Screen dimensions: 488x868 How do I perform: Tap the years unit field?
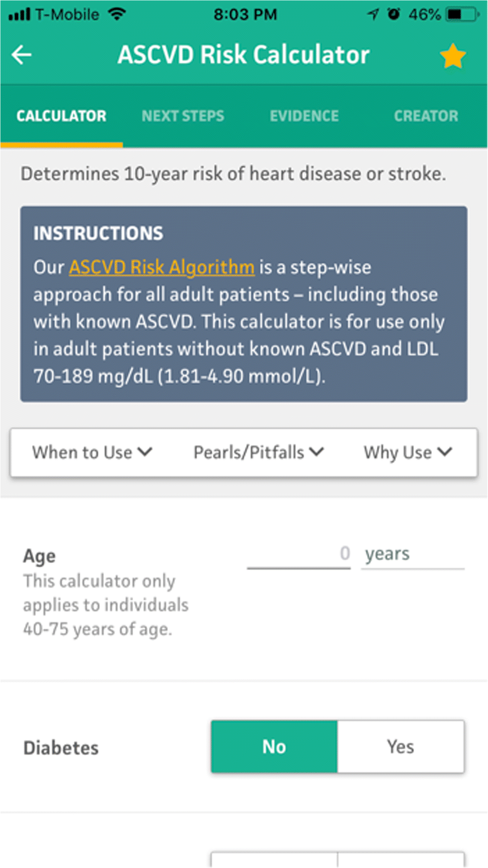click(413, 554)
